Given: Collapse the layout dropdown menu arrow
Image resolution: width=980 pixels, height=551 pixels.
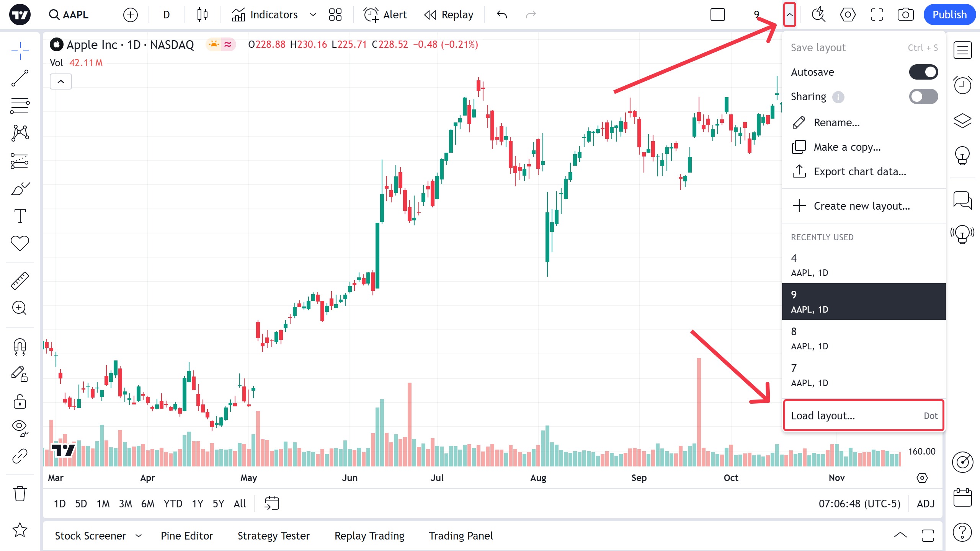Looking at the screenshot, I should pos(789,15).
